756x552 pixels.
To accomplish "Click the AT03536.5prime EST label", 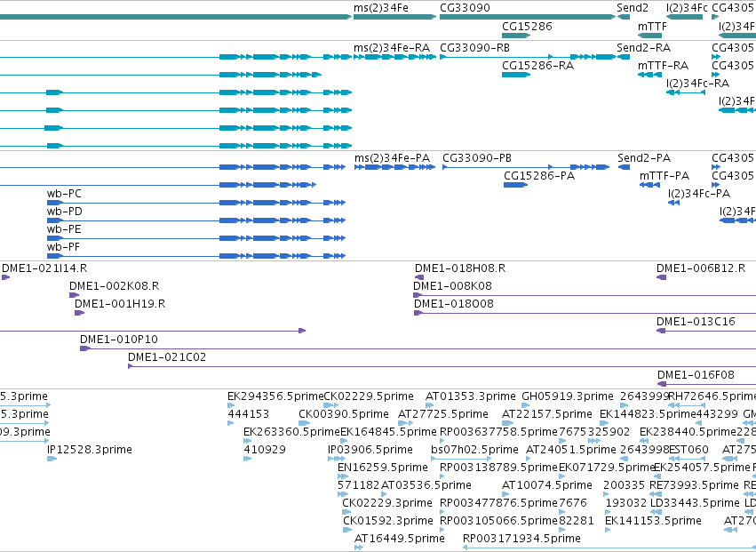I will pos(426,486).
